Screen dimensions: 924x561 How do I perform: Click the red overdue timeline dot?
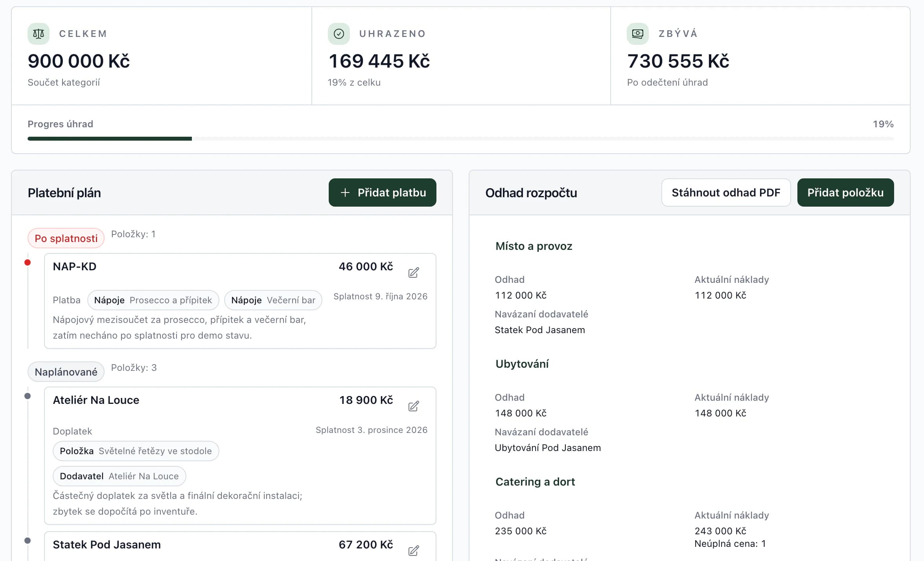28,262
